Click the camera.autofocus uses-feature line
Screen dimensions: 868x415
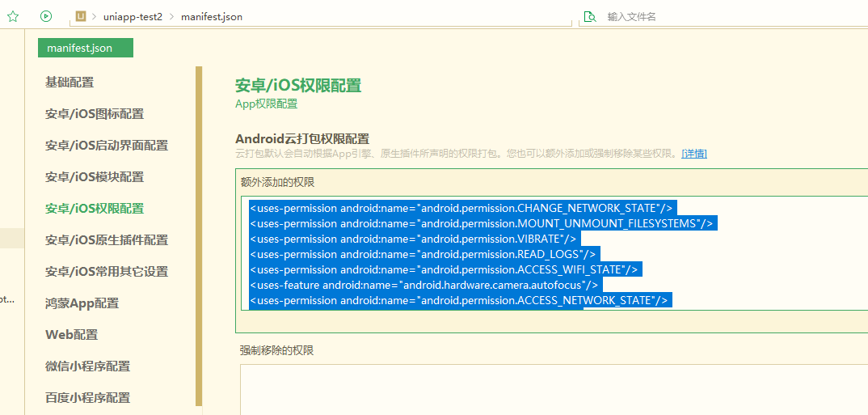(x=426, y=285)
